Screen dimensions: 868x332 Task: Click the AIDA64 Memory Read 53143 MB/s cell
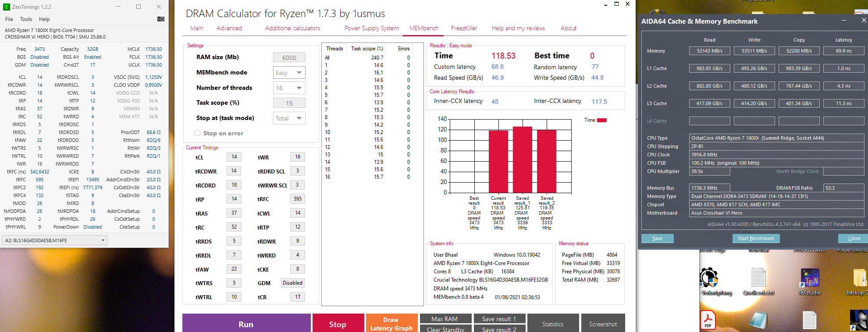coord(709,51)
